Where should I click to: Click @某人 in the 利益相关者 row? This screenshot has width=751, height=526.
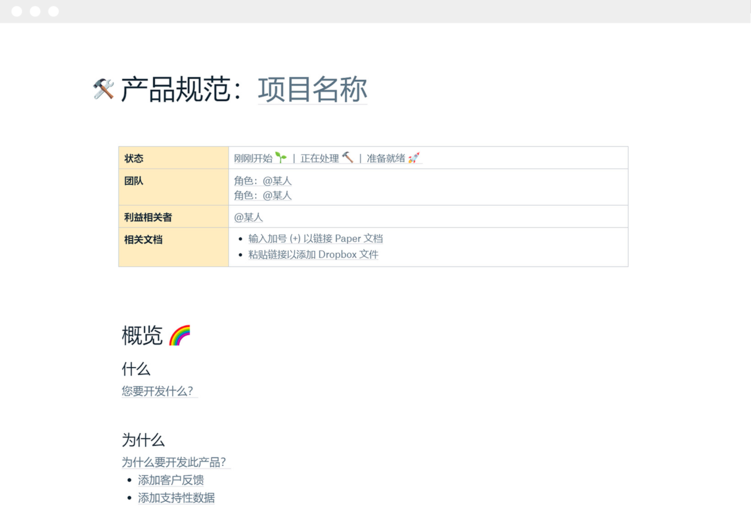(x=248, y=217)
